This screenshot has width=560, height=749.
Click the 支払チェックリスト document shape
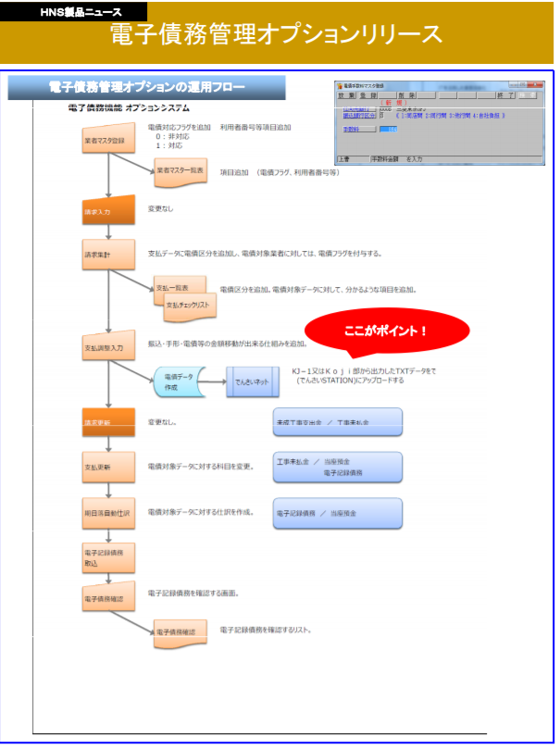[x=190, y=304]
